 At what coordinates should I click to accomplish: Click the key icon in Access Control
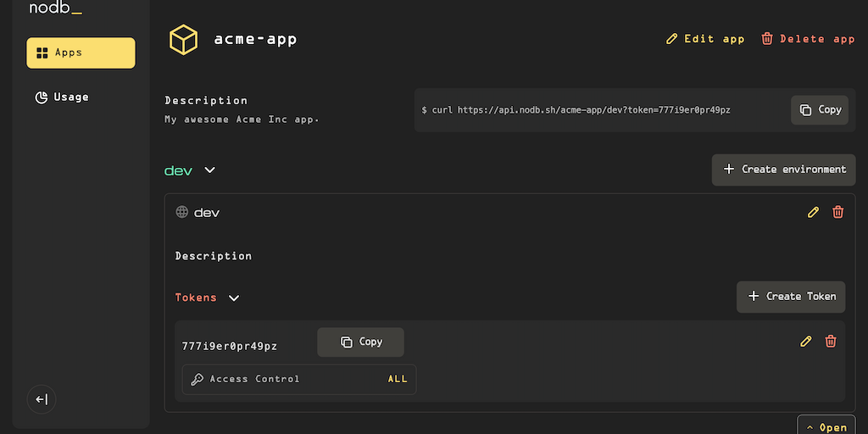197,379
